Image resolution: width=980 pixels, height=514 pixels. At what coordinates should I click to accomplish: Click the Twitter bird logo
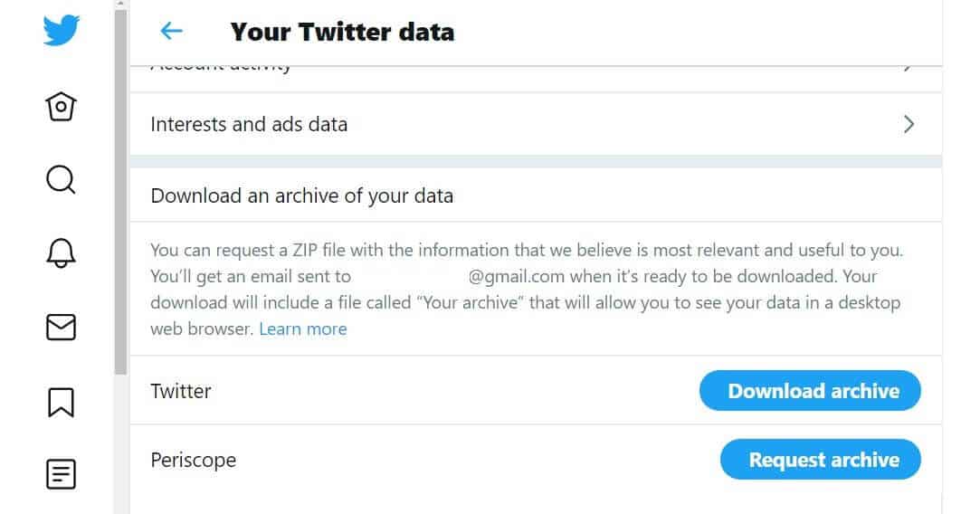point(62,31)
